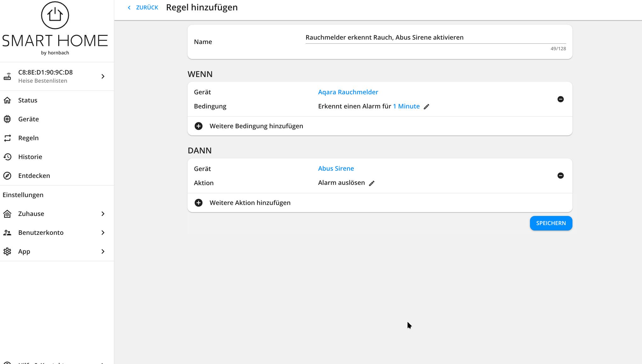Click the Entdecken compass icon

(7, 176)
